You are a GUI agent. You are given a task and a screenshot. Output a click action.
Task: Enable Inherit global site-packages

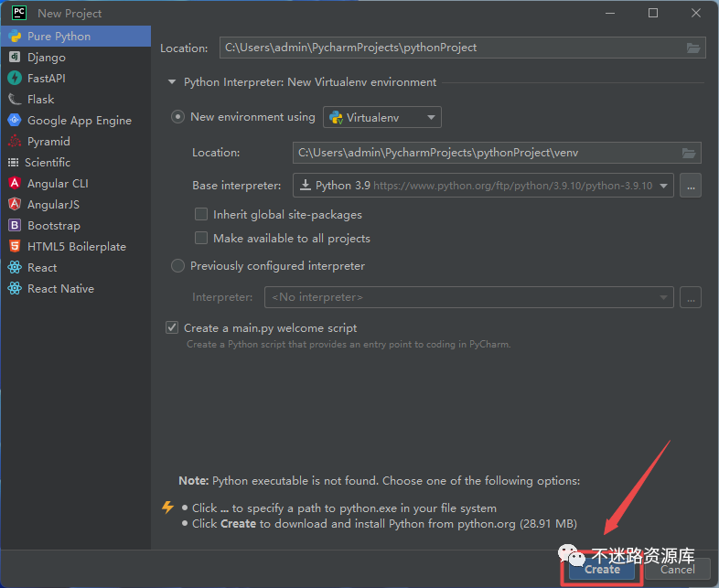[201, 215]
